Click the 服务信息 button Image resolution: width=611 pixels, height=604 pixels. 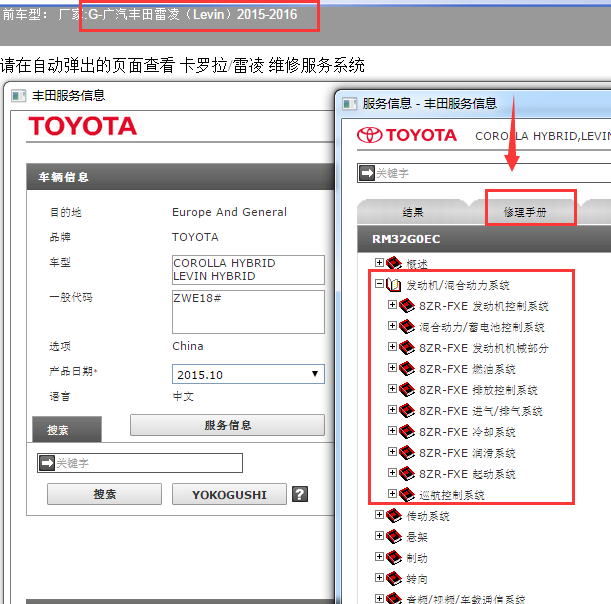(227, 425)
